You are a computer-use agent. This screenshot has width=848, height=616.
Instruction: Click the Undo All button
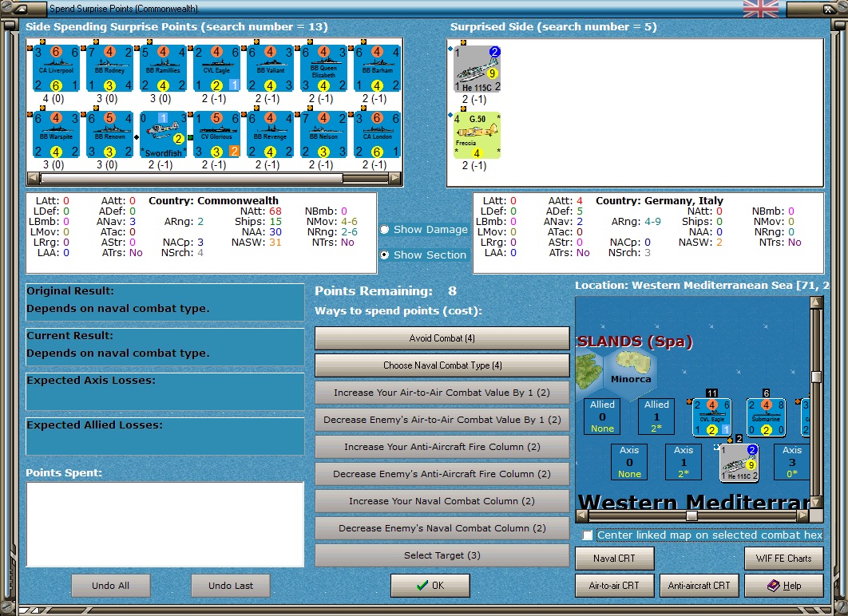pos(110,585)
